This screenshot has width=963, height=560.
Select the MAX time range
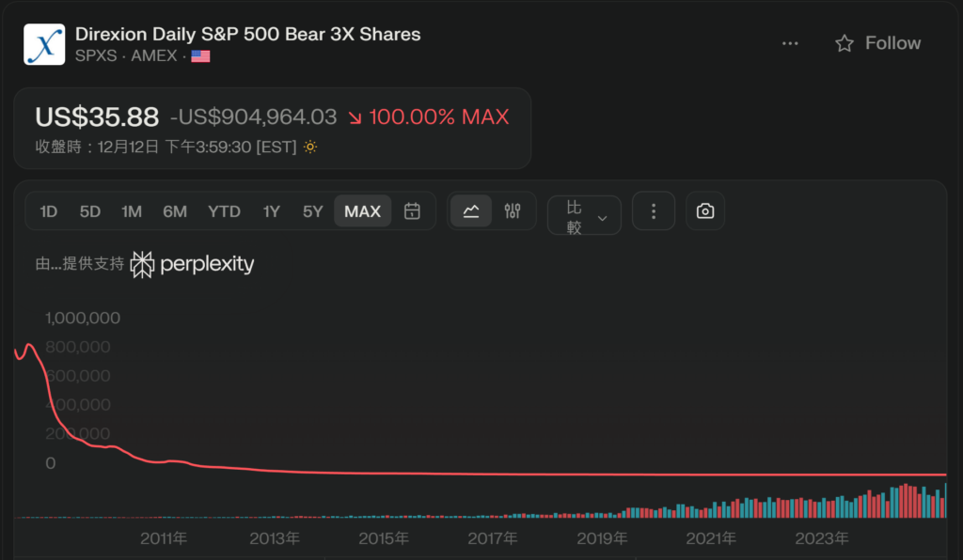pos(362,211)
